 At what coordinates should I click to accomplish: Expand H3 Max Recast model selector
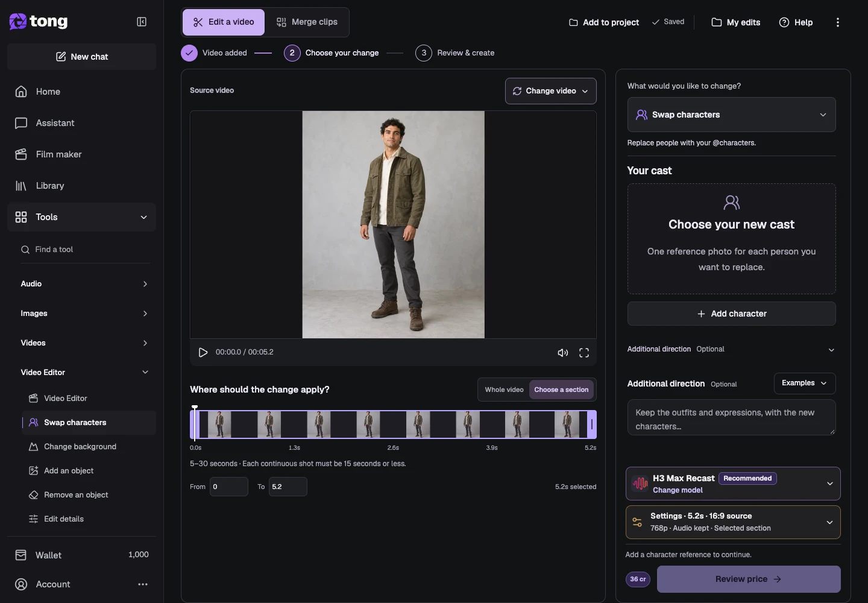point(733,484)
